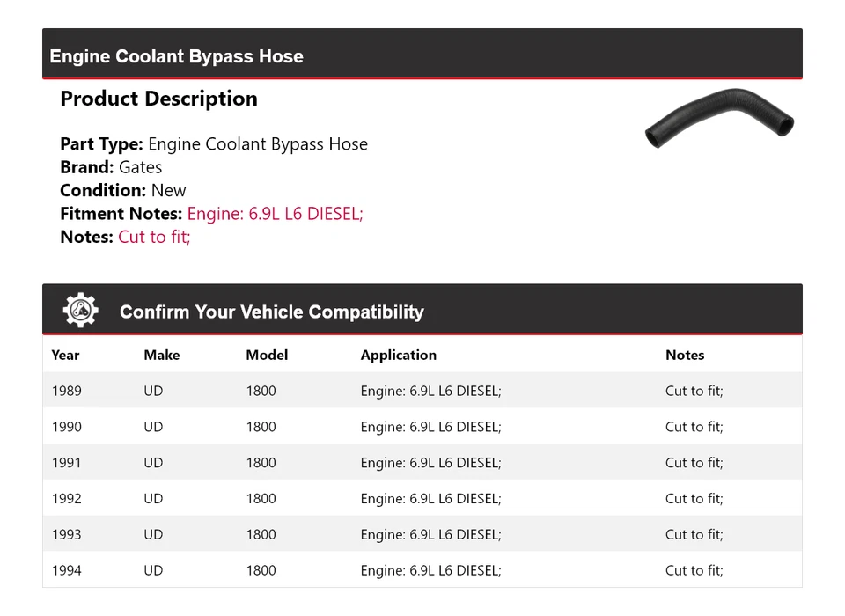Click the Application cell in the 1991 row
Viewport: 845px width, 616px height.
(x=430, y=463)
